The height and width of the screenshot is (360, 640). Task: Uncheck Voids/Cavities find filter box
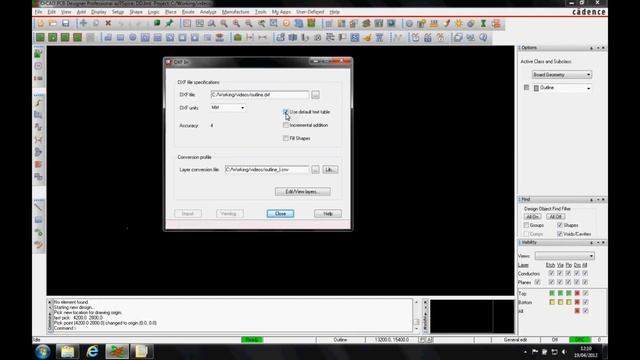click(560, 234)
